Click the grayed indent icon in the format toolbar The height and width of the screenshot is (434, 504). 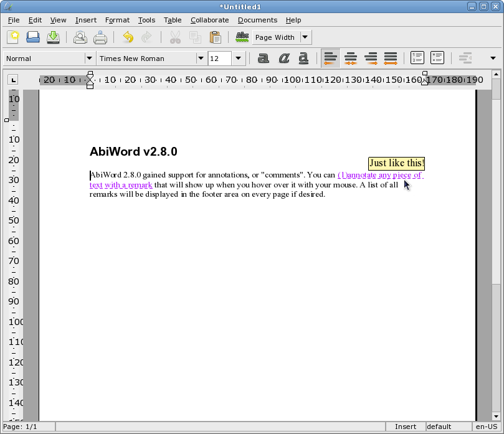click(x=465, y=58)
